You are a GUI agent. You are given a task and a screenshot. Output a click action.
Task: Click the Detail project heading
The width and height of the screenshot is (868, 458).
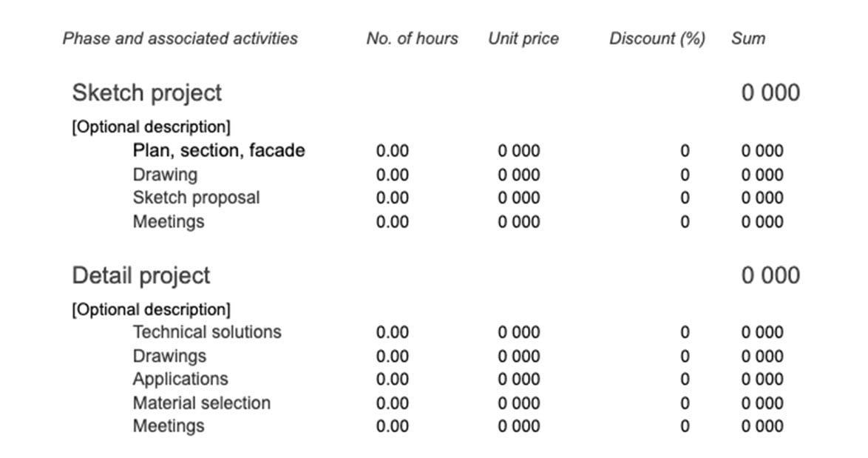140,275
